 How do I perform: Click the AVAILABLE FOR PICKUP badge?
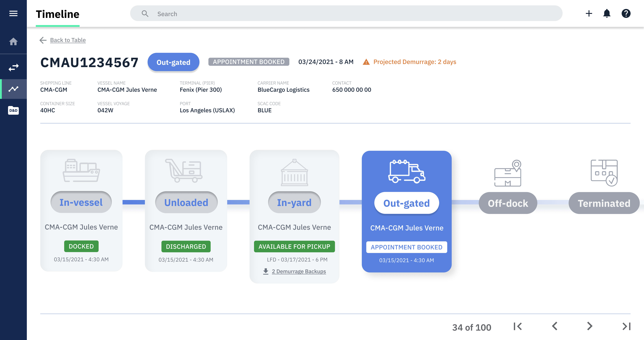pyautogui.click(x=294, y=246)
